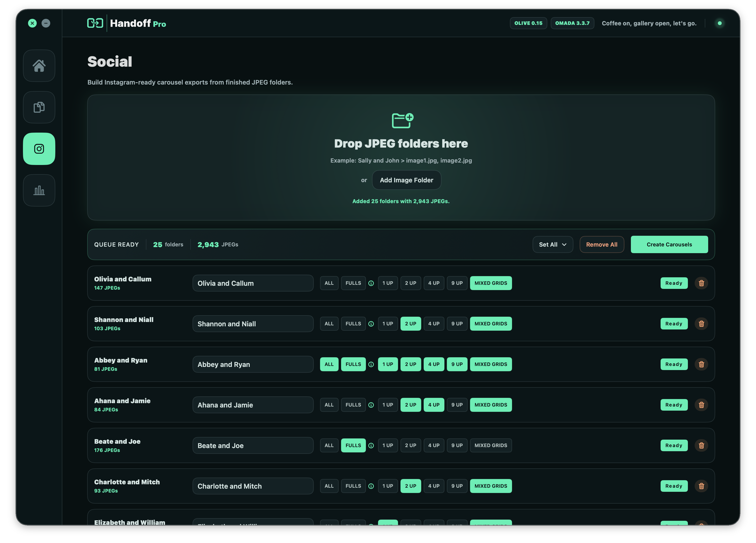756x543 pixels.
Task: Edit the Olivia and Callum name field
Action: pos(253,283)
